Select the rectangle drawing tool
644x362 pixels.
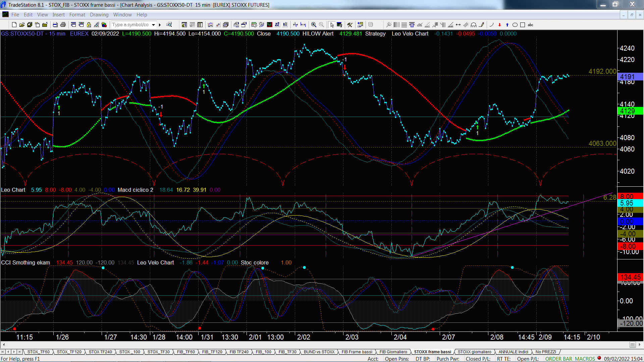tap(523, 25)
